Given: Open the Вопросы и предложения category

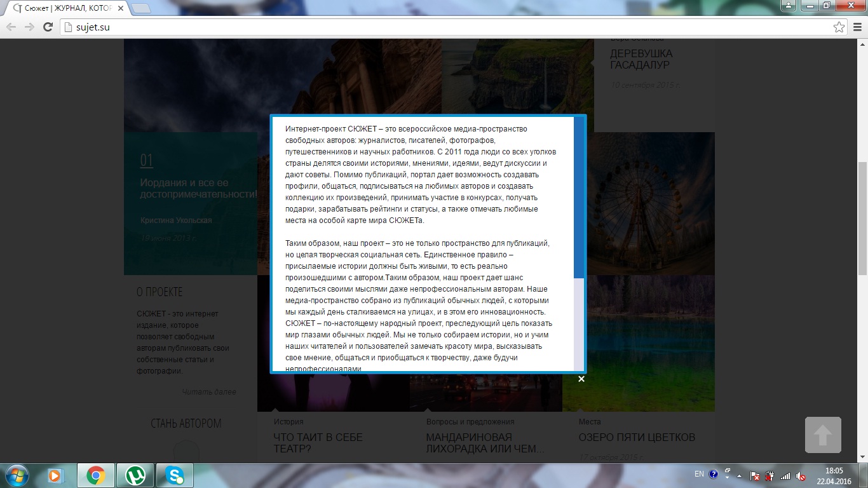Looking at the screenshot, I should (x=470, y=421).
